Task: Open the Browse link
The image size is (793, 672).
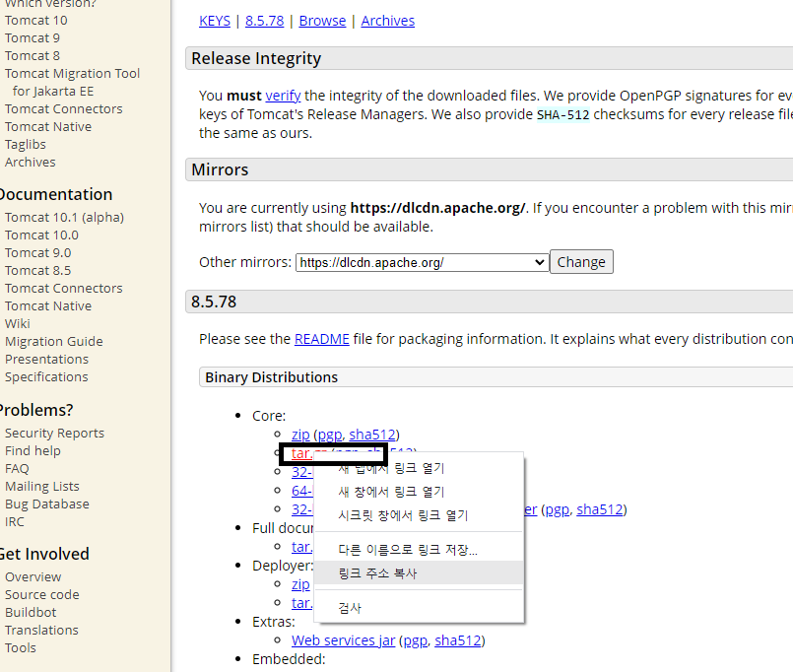Action: pyautogui.click(x=322, y=21)
